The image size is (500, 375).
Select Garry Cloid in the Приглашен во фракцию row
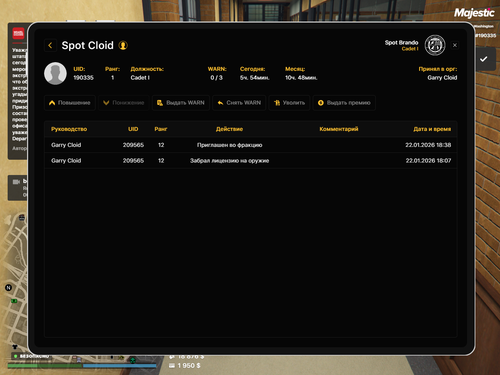click(x=66, y=145)
